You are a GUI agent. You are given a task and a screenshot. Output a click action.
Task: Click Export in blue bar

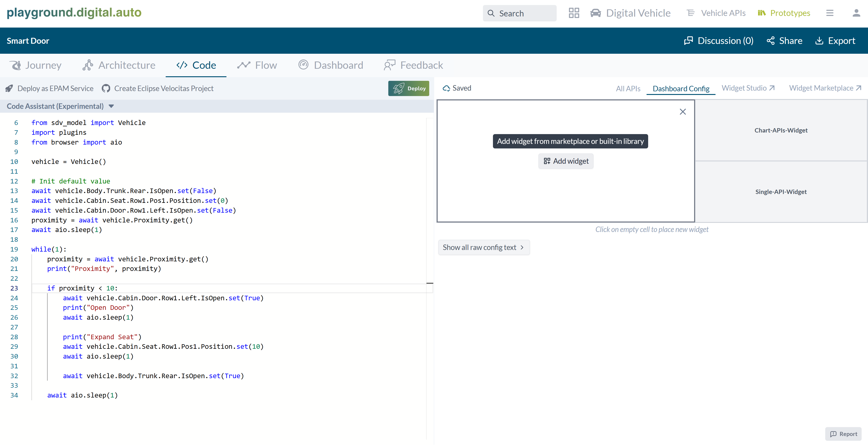pos(835,41)
